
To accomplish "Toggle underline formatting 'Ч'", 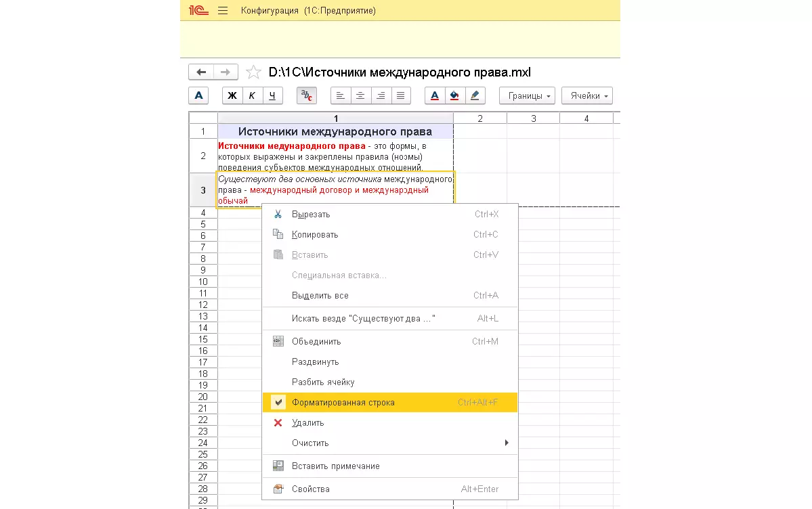I will 272,95.
